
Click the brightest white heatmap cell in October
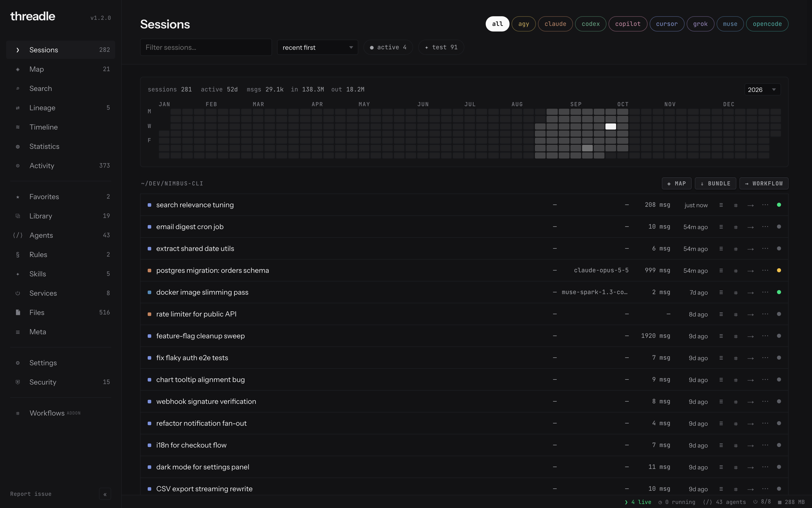(611, 127)
